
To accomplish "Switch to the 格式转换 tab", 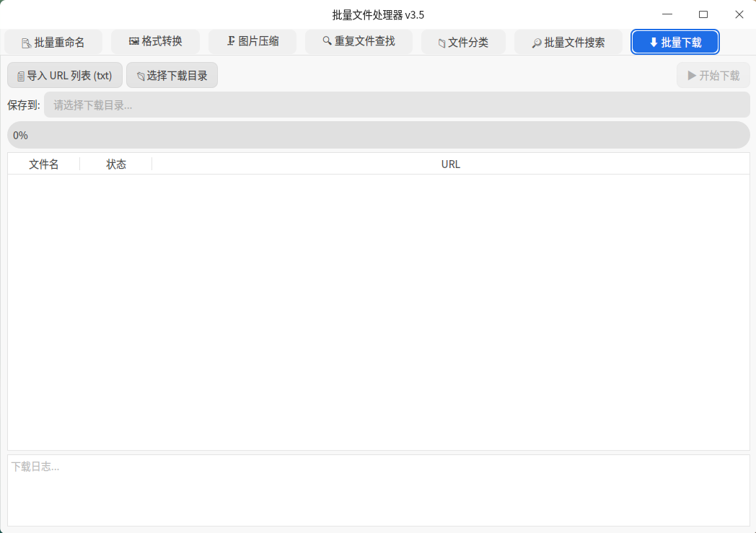I will [x=155, y=41].
